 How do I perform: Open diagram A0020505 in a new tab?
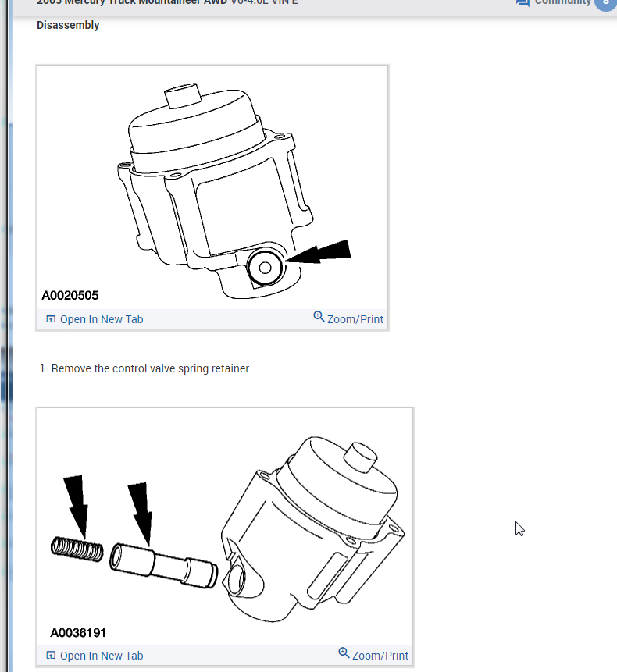(x=95, y=319)
